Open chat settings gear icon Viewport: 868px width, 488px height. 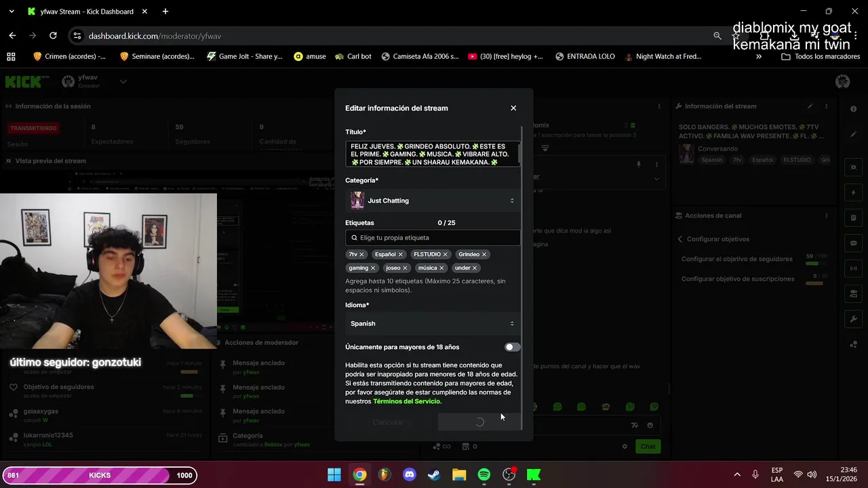pos(625,447)
